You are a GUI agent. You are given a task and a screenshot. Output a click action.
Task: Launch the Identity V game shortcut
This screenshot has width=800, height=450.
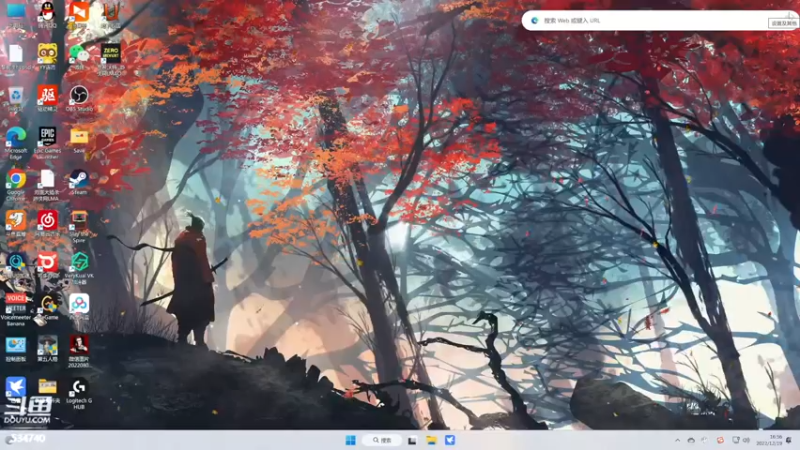[x=47, y=346]
